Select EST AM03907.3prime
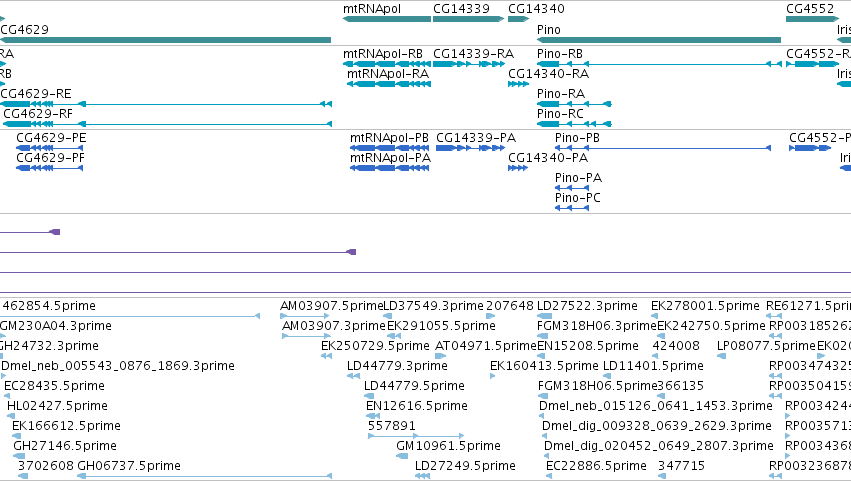The width and height of the screenshot is (851, 481). click(x=334, y=326)
